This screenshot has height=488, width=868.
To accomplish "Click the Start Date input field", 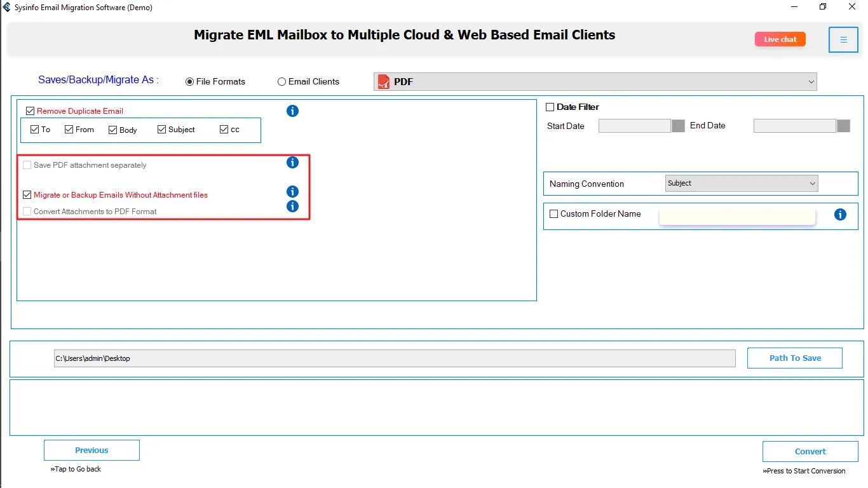I will (x=635, y=126).
